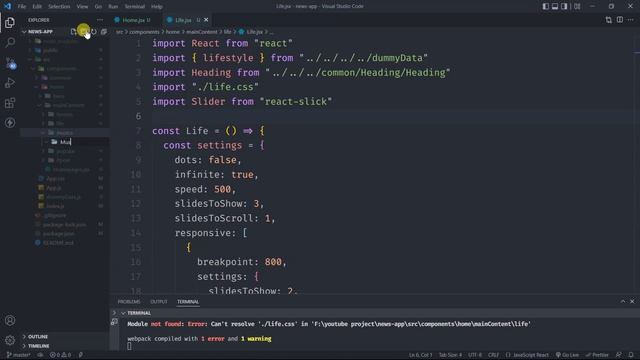Open notifications bell in status bar
Screen dimensions: 640x360
(x=631, y=355)
